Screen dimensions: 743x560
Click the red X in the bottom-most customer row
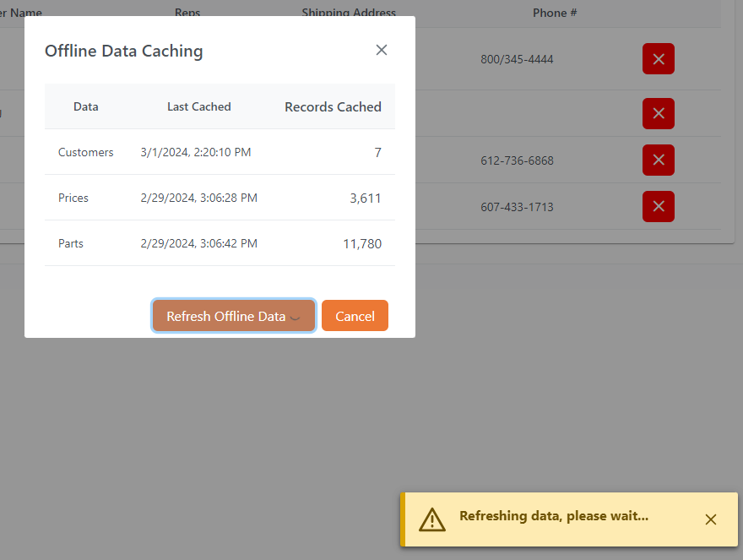coord(659,206)
